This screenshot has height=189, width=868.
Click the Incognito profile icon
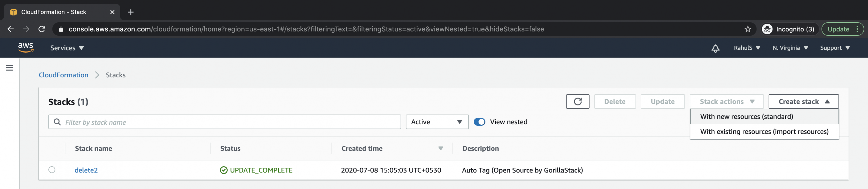coord(767,29)
